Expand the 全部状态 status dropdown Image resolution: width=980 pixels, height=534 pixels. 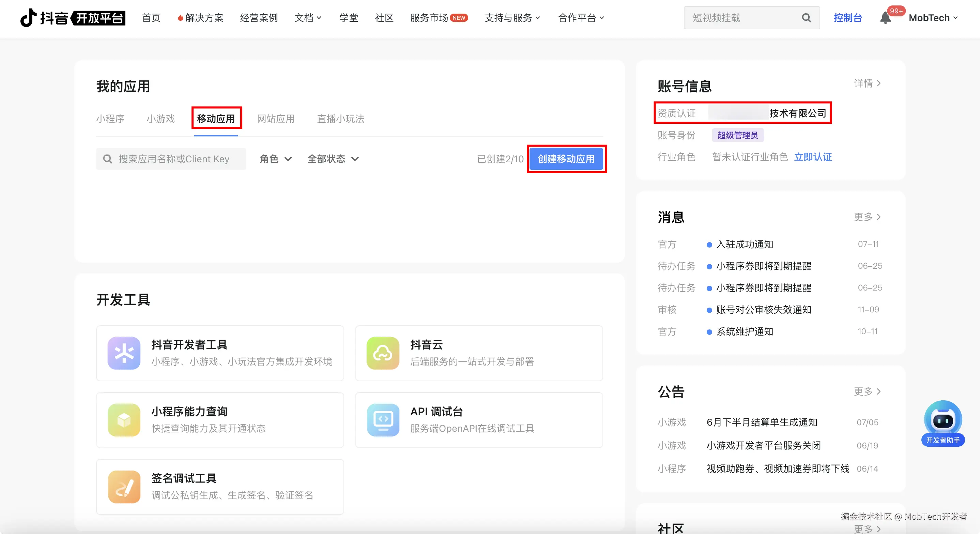tap(333, 159)
